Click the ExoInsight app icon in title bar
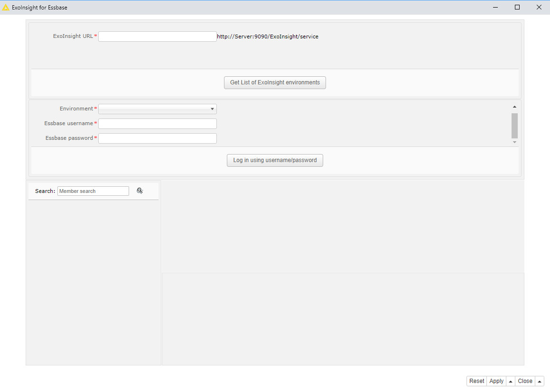 (x=6, y=8)
